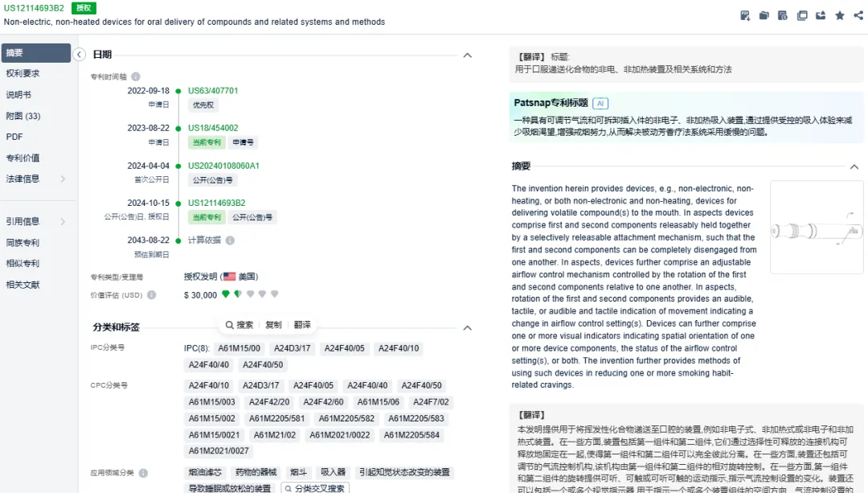This screenshot has height=493, width=868.
Task: Click the AI badge near Patsnap专利标题
Action: point(600,103)
